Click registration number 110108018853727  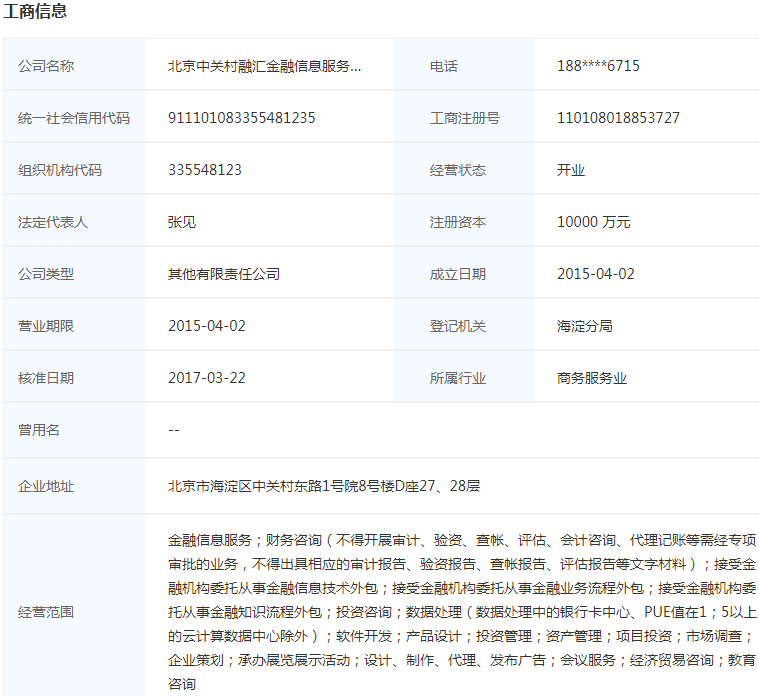[x=618, y=118]
